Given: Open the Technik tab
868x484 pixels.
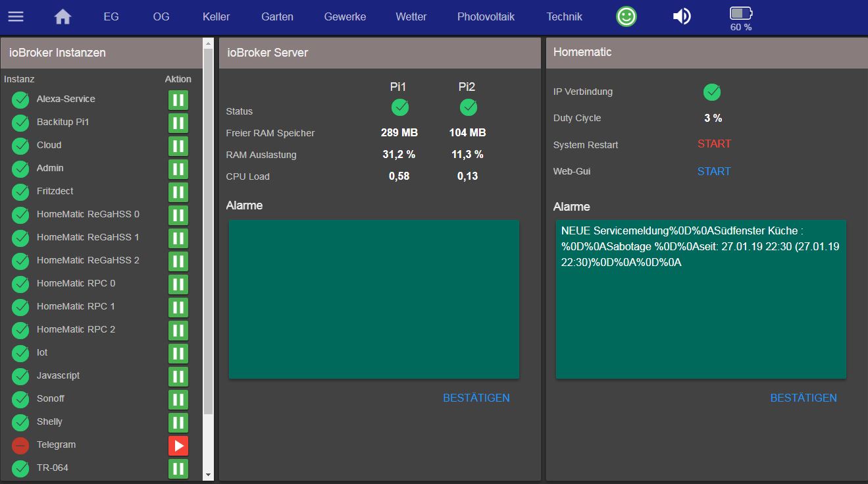Looking at the screenshot, I should point(565,16).
